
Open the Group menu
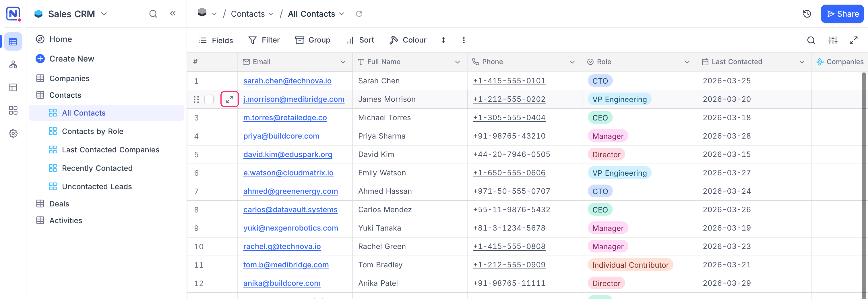312,40
